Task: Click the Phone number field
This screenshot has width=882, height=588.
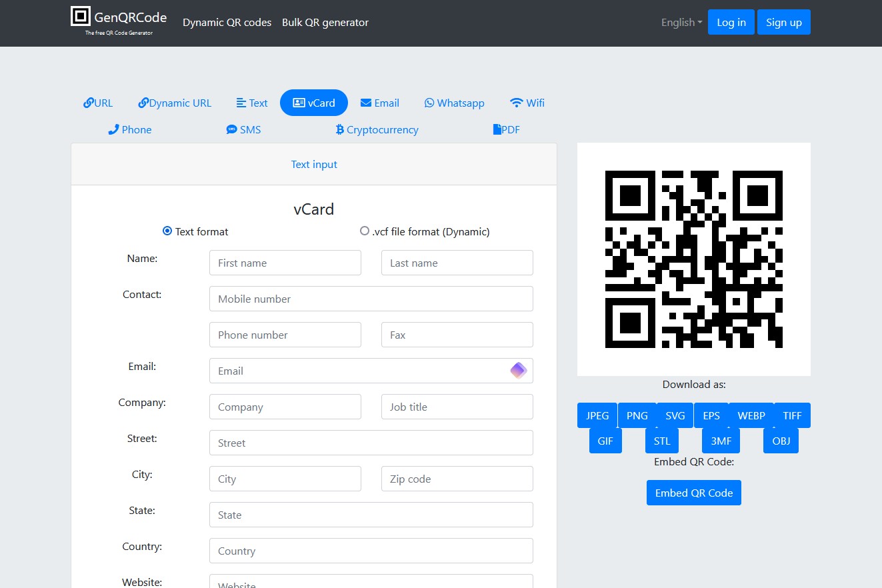Action: tap(285, 335)
